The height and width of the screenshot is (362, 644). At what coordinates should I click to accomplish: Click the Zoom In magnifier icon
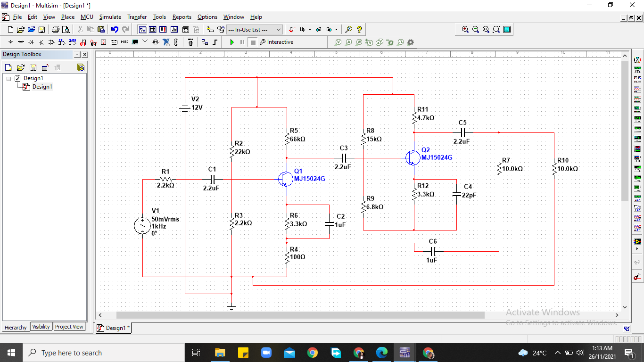(465, 30)
